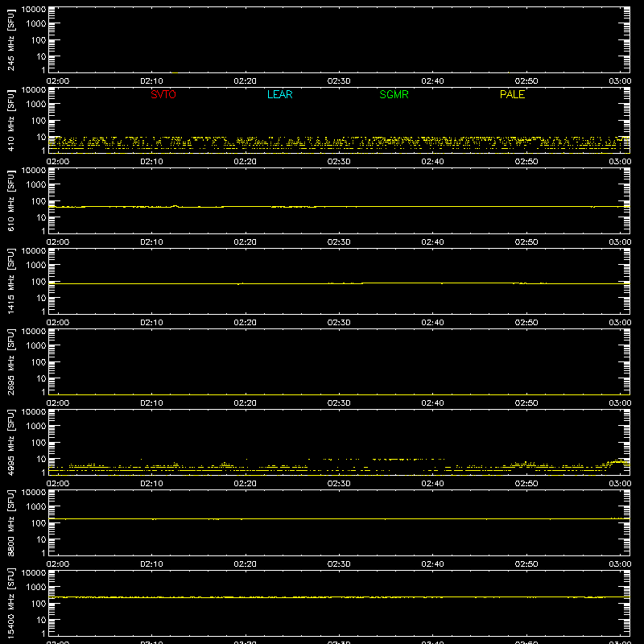Click 03:00 tick label under 8800 MHz panel
The width and height of the screenshot is (644, 644).
620,564
